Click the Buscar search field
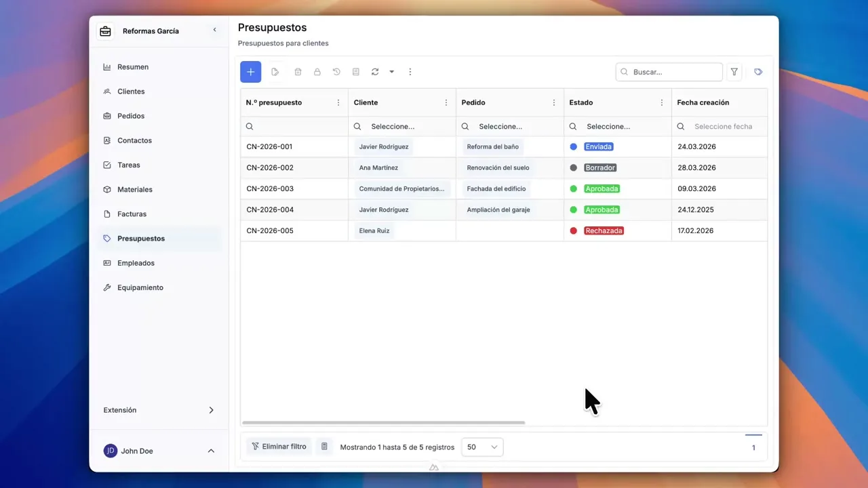The width and height of the screenshot is (868, 488). 674,72
